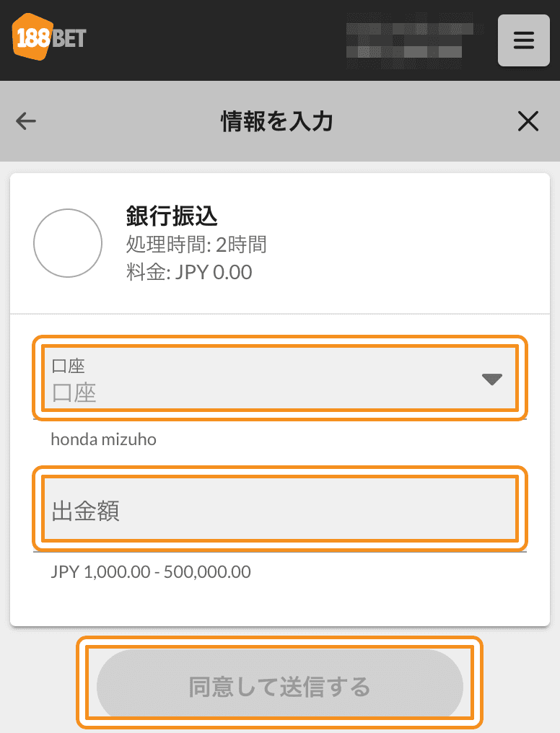Click the BET text in the logo
Viewport: 560px width, 733px height.
69,38
